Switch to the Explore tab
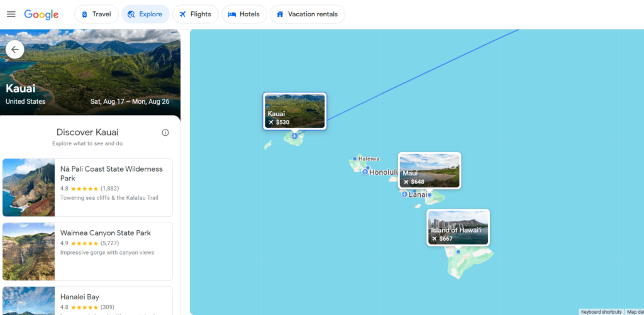 145,14
